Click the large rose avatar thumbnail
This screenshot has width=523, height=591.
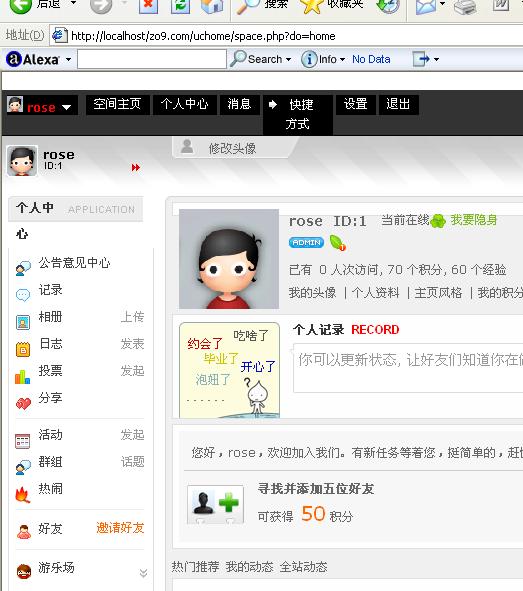229,259
